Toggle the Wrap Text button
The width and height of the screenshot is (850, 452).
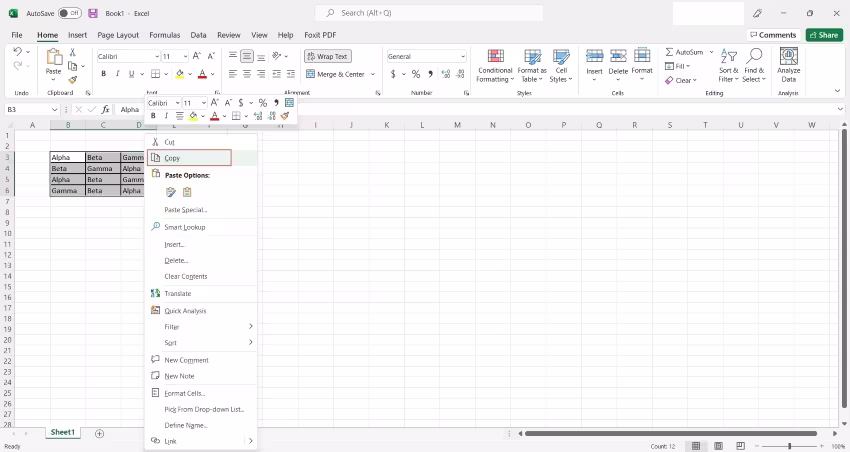pyautogui.click(x=328, y=56)
